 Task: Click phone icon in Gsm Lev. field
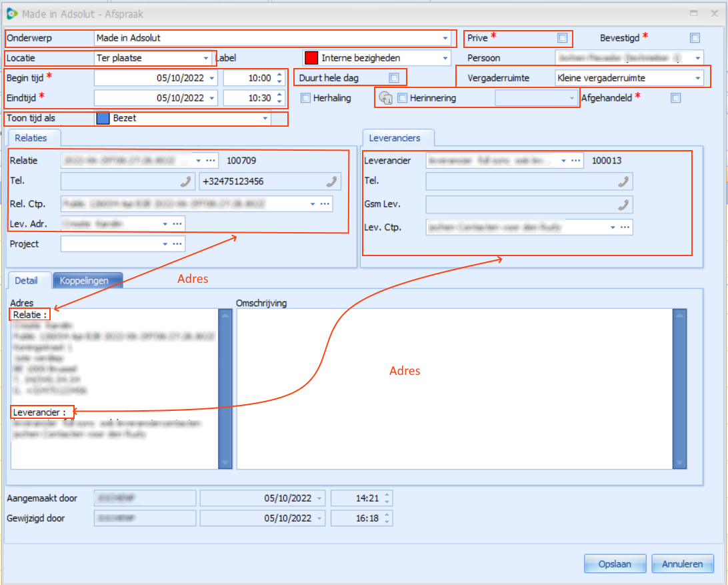[x=623, y=204]
